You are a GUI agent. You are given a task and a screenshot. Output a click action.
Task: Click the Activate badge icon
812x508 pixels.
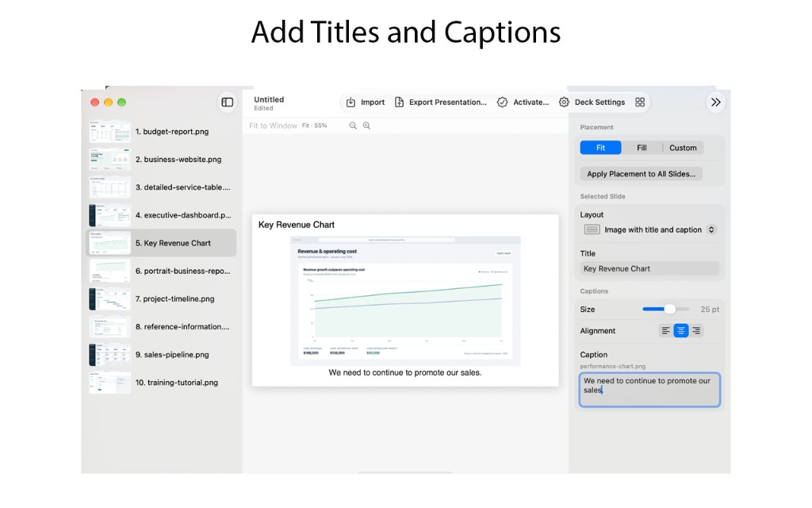(x=502, y=102)
